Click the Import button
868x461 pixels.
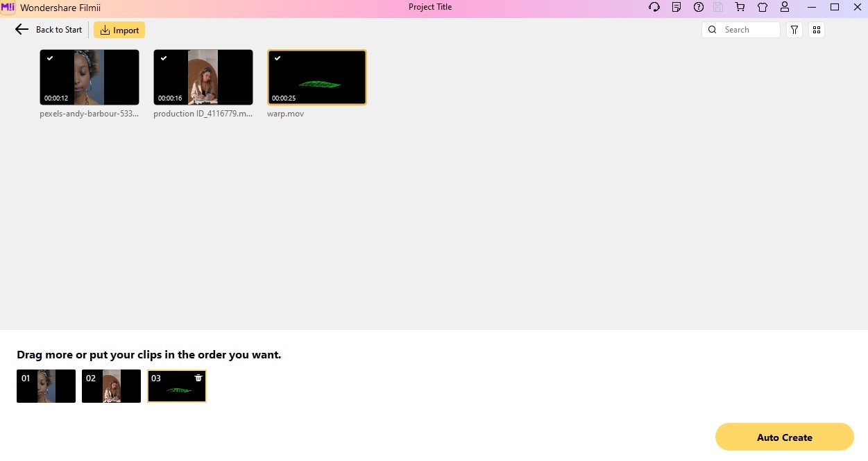[x=119, y=30]
